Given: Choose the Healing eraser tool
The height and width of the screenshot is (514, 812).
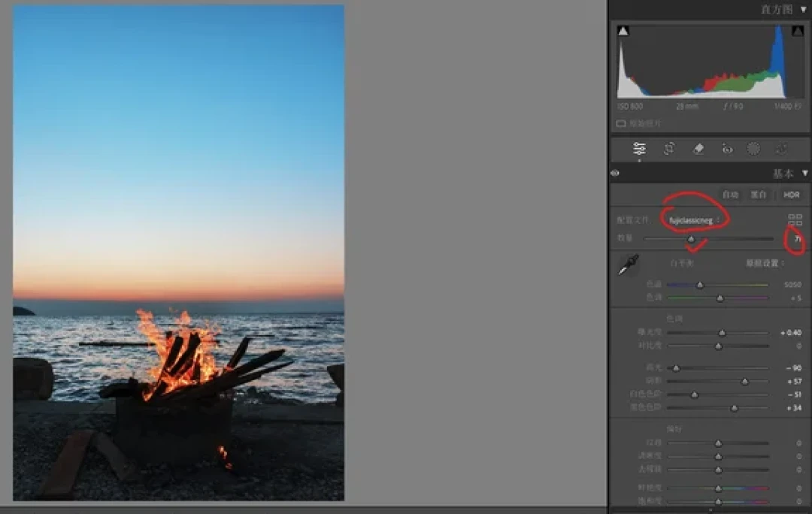Looking at the screenshot, I should (698, 149).
